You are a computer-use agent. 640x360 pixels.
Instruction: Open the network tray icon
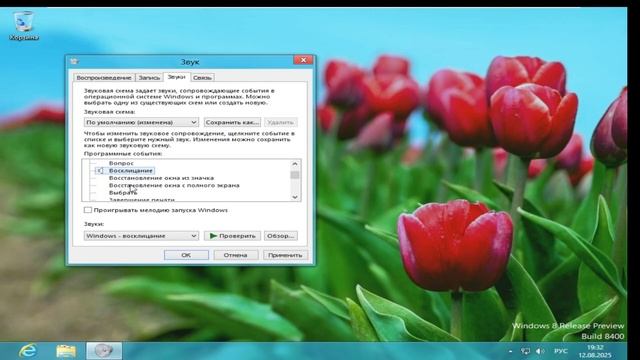tap(525, 351)
